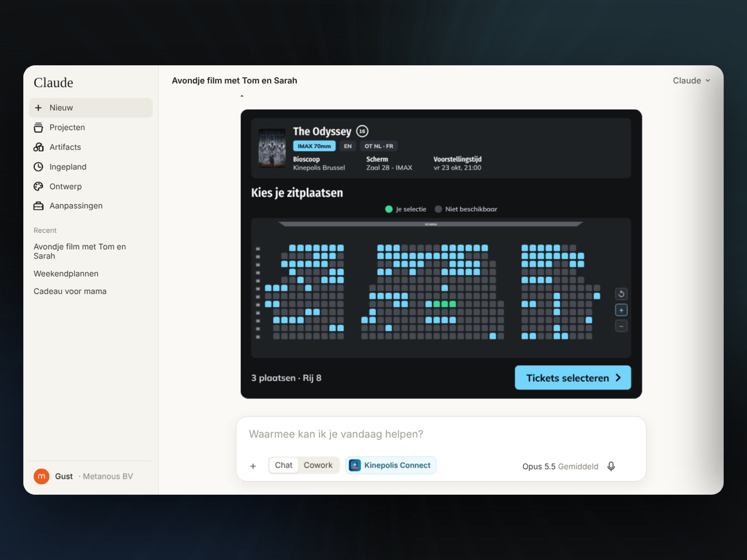Screen dimensions: 747x560
Task: Click the Kies je zitplaatsen heading
Action: coord(297,193)
